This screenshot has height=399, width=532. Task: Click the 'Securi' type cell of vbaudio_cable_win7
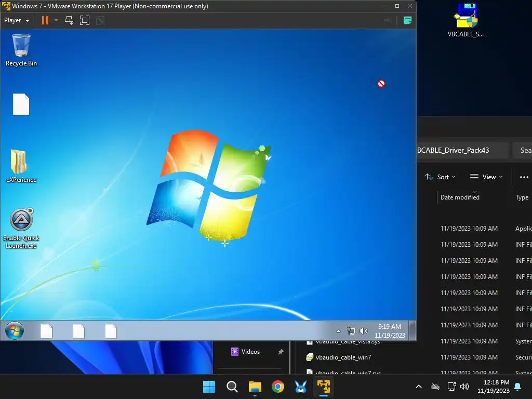coord(523,357)
